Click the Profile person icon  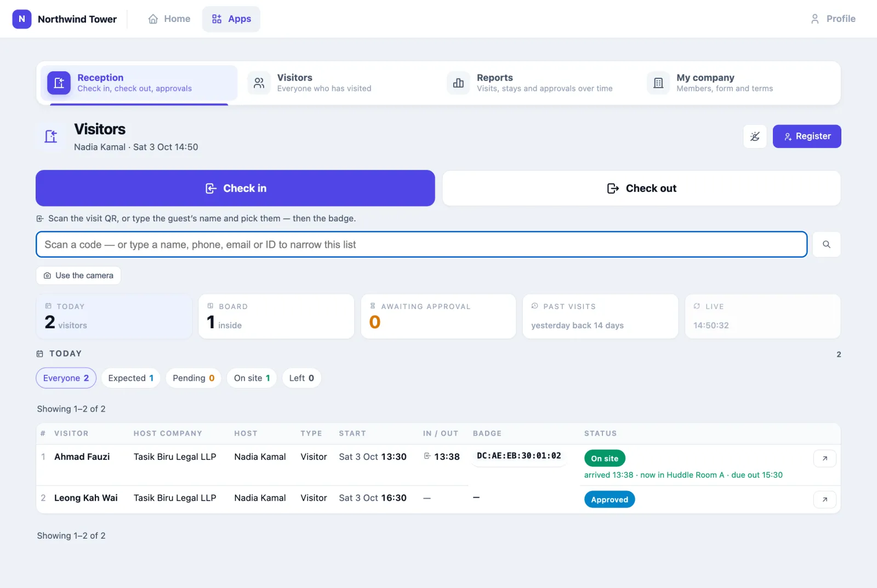tap(815, 19)
